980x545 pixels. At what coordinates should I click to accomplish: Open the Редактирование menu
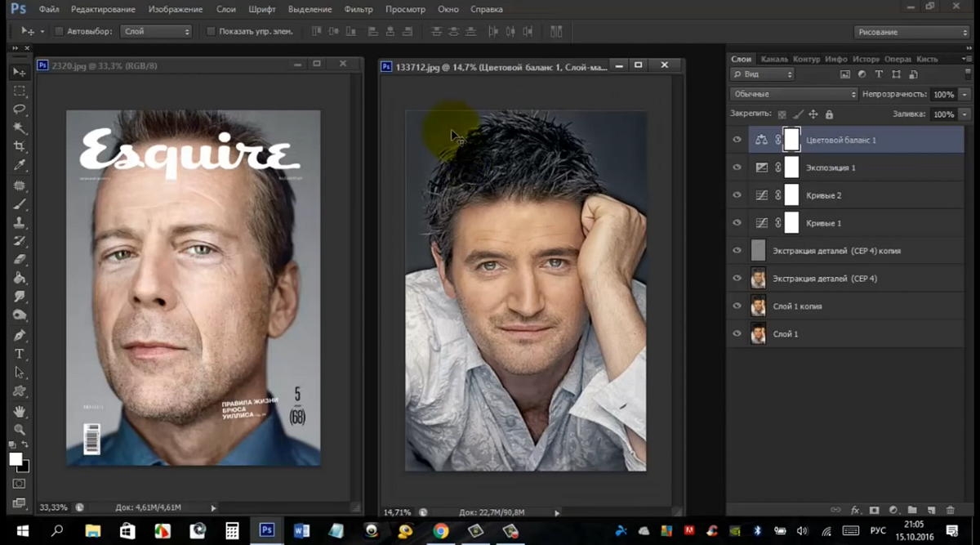(x=104, y=9)
